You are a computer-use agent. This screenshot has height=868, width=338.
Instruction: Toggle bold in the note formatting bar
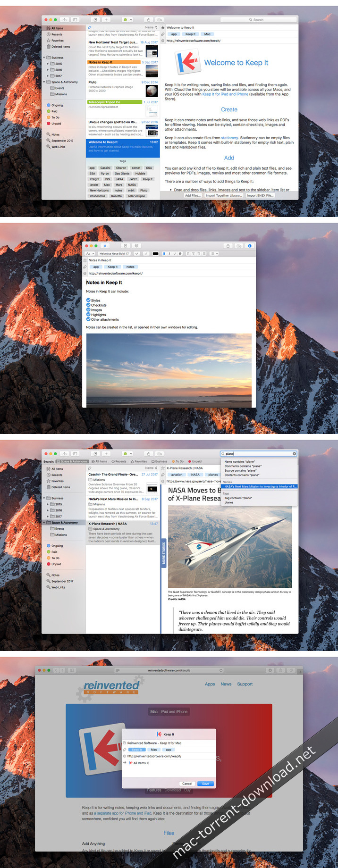(164, 253)
